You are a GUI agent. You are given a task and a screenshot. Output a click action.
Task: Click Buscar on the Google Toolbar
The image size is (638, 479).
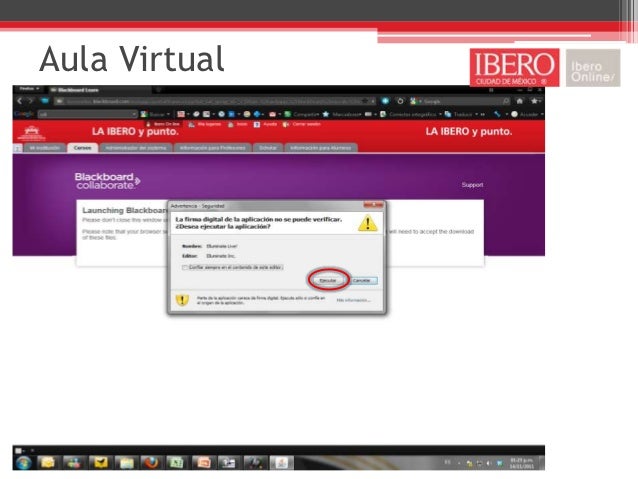[154, 114]
